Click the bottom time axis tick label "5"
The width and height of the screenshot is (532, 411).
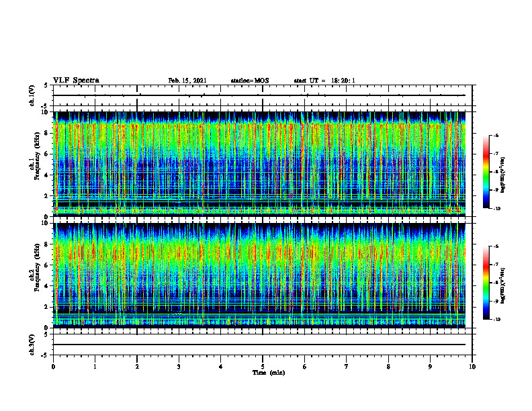click(x=263, y=367)
